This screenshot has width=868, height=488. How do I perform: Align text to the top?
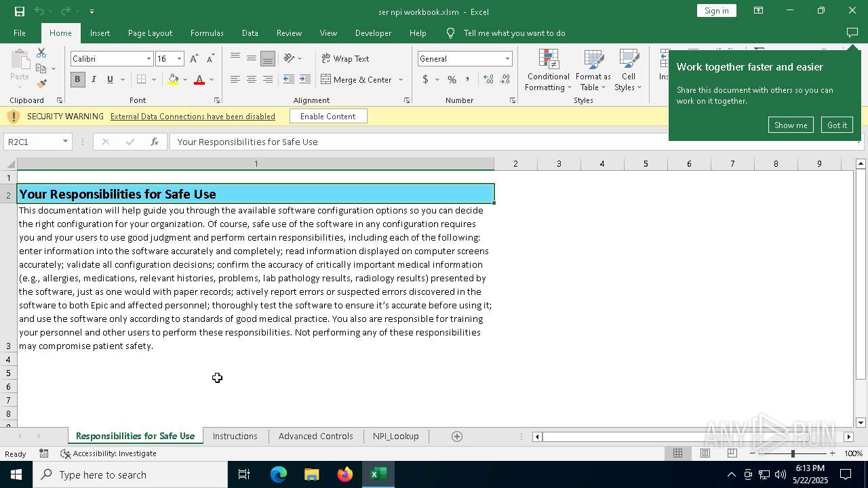pos(235,58)
